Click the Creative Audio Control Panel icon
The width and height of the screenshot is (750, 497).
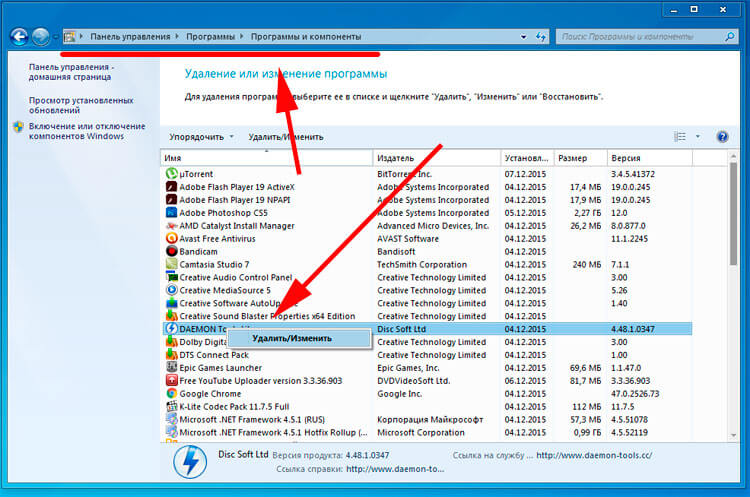[x=171, y=277]
